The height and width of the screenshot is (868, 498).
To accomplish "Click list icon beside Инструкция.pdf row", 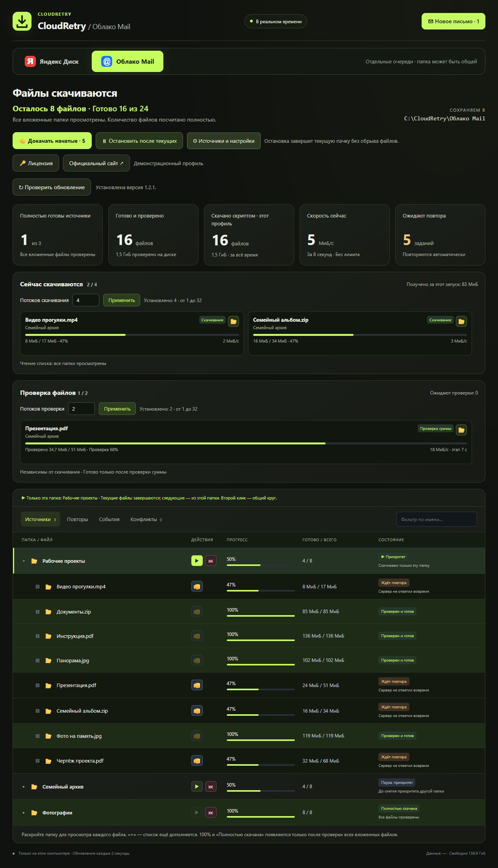I will click(38, 636).
